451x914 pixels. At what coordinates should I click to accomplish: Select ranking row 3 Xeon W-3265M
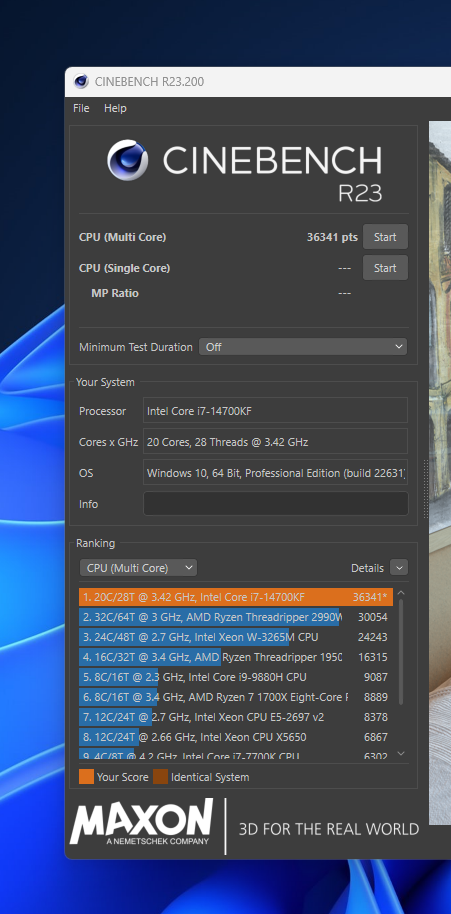236,638
